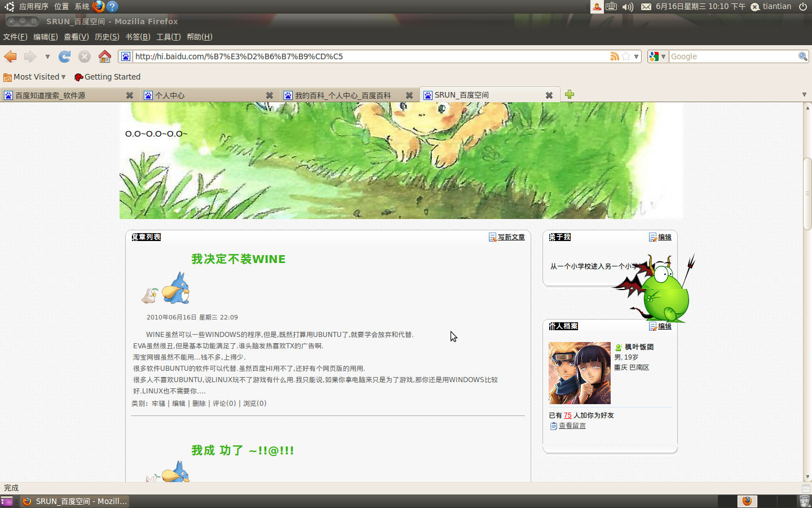Click the power/shutdown icon
Image resolution: width=812 pixels, height=508 pixels.
802,6
